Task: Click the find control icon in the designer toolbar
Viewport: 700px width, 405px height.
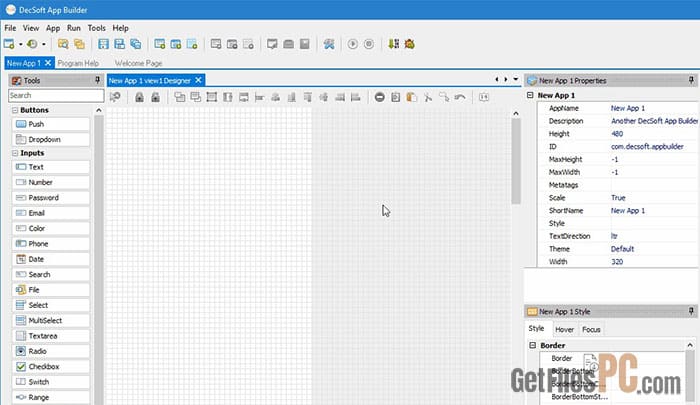Action: 115,97
